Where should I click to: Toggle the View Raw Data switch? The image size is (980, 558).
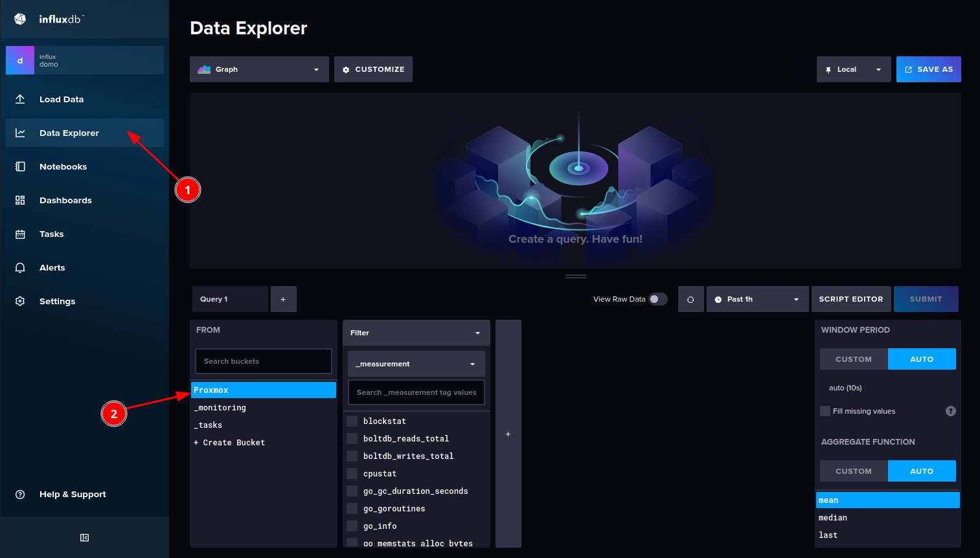[x=658, y=299]
